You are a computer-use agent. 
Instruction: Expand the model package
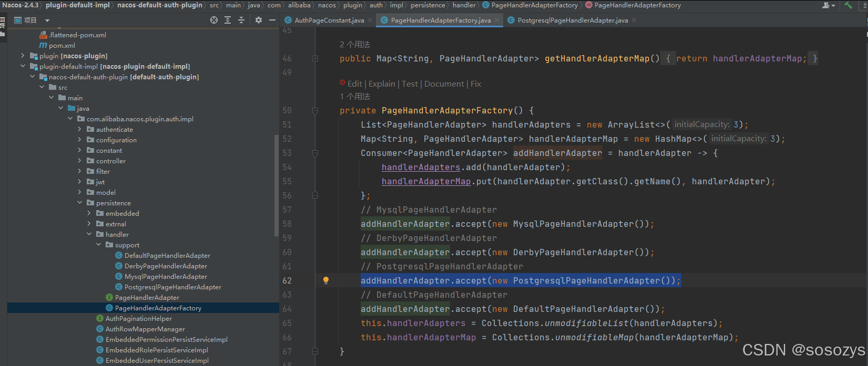79,193
